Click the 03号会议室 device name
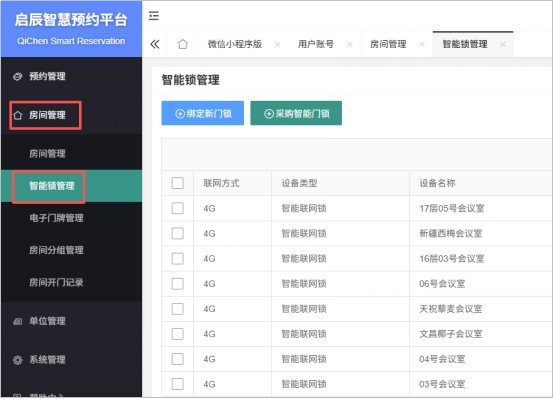 point(442,384)
